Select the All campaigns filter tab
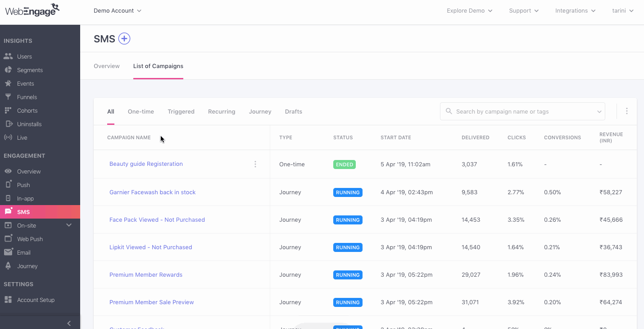 tap(111, 111)
